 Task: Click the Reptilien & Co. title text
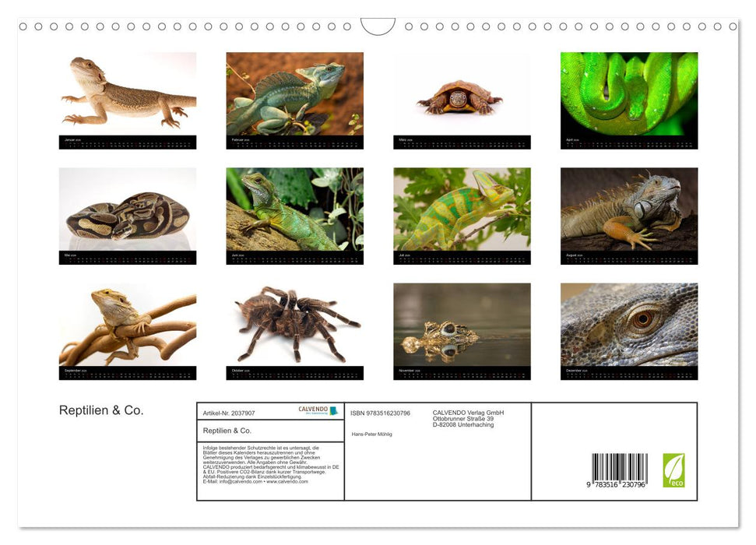click(x=101, y=410)
